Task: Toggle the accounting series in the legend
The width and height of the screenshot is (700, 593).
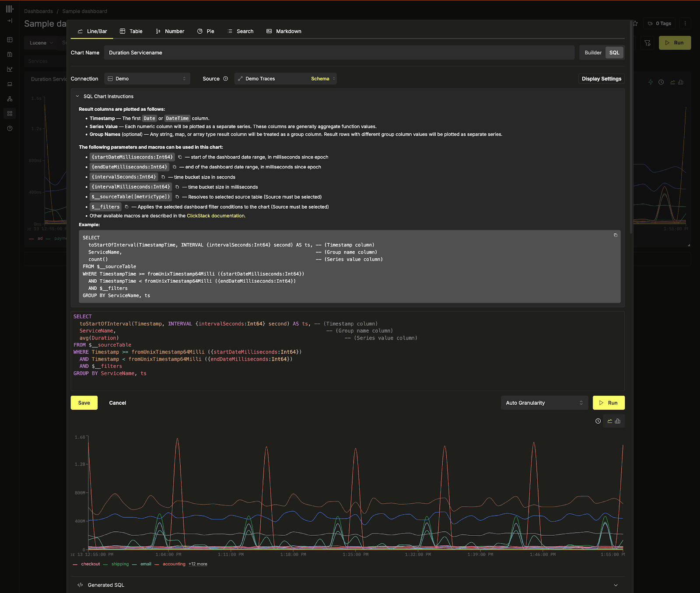Action: click(174, 564)
